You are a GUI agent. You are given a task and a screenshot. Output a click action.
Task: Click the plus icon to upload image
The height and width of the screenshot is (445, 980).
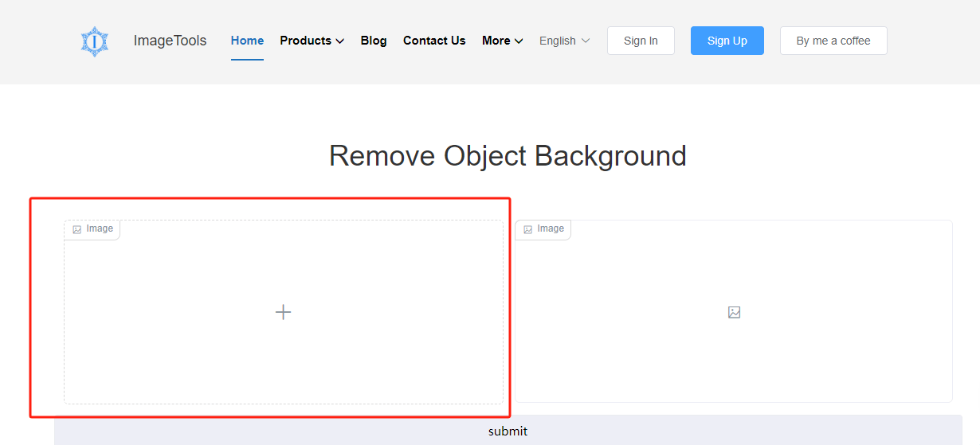(283, 312)
